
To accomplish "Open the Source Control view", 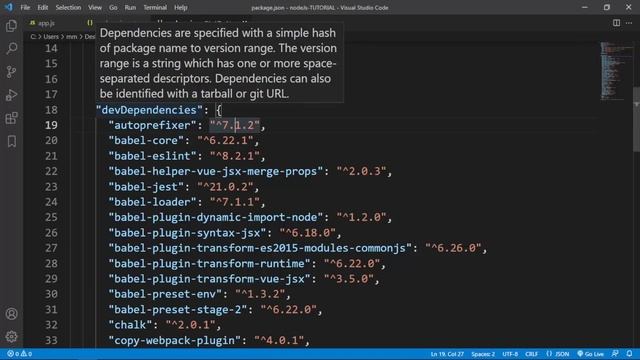I will [11, 72].
